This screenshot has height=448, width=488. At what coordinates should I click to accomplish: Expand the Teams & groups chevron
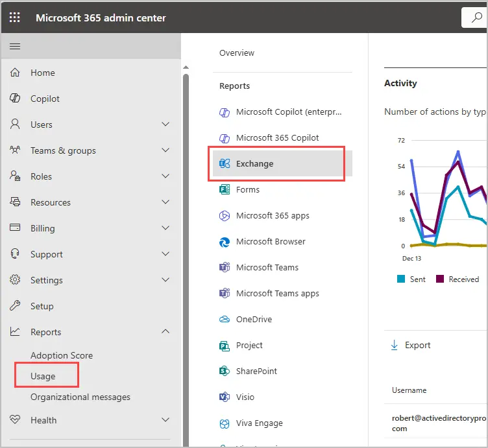tap(165, 150)
